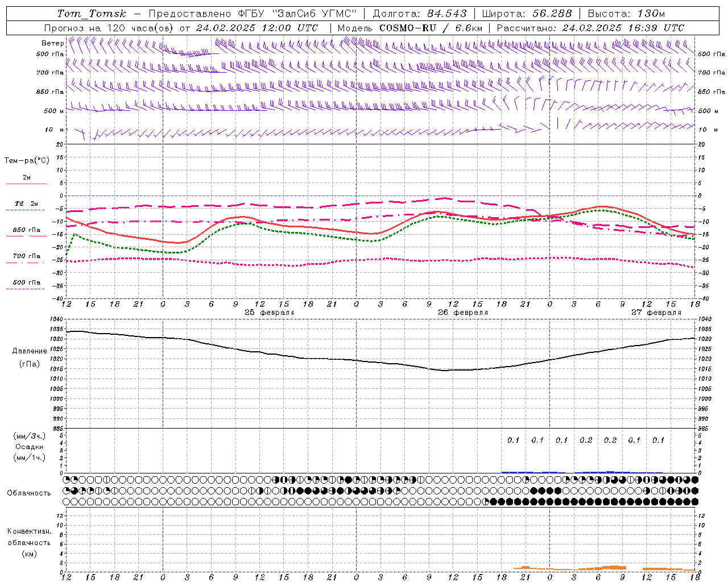Viewport: 728px width, 582px height.
Task: Click the Ветер panel label
Action: coord(52,43)
